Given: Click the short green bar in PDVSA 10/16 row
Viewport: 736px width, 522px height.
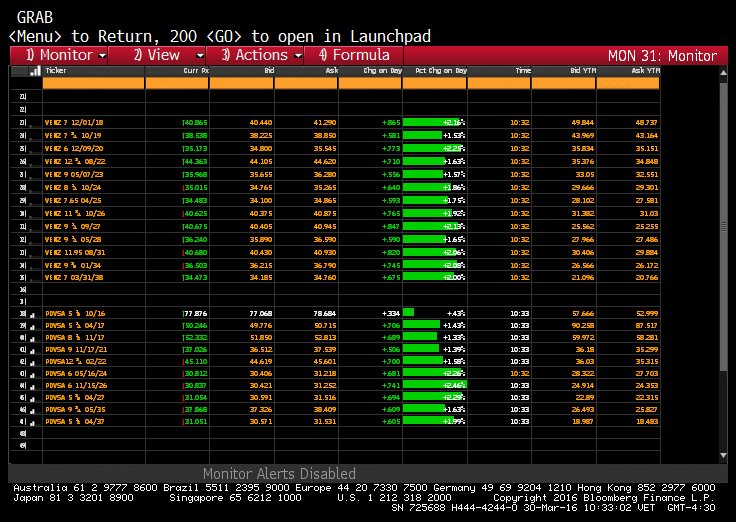Looking at the screenshot, I should coord(408,313).
